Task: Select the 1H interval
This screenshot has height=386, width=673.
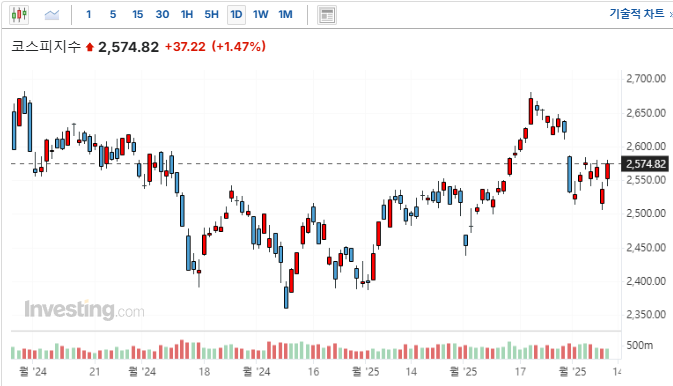Action: point(187,15)
